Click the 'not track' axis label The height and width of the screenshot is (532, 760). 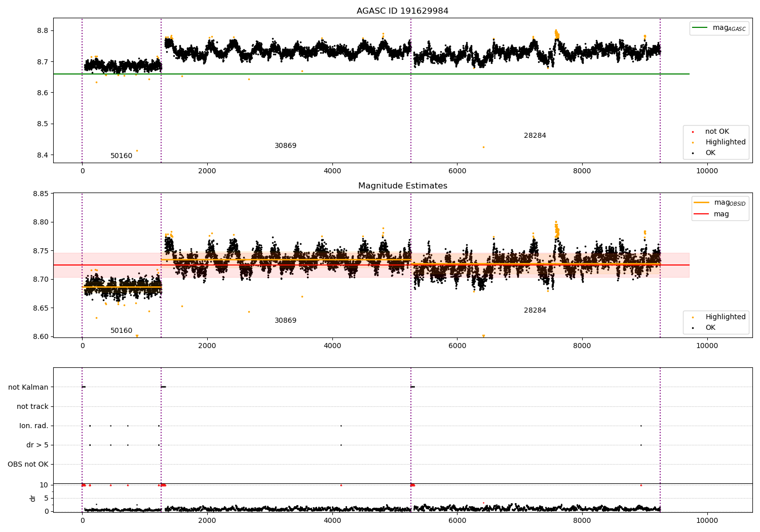pos(32,406)
